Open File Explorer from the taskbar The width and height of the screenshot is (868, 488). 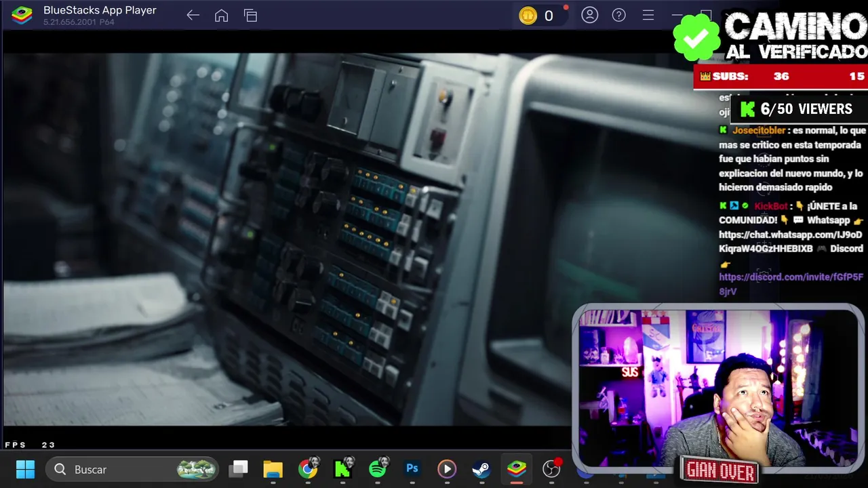pyautogui.click(x=273, y=469)
